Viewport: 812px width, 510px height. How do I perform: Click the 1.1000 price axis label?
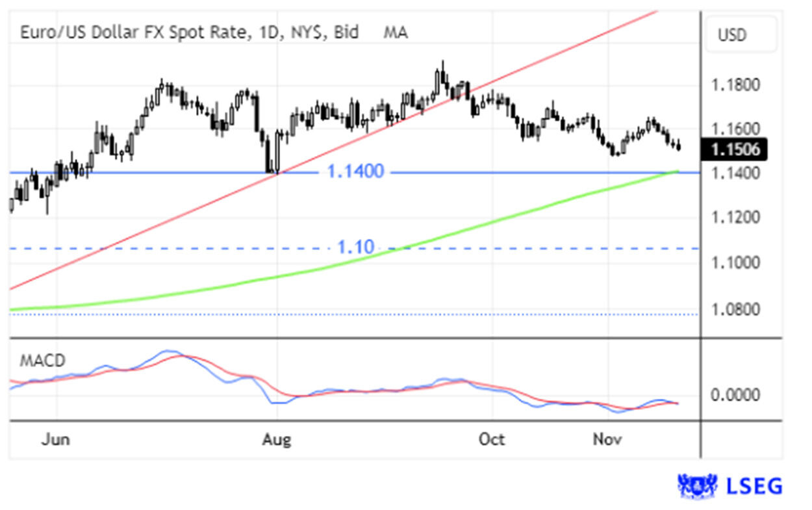[734, 262]
